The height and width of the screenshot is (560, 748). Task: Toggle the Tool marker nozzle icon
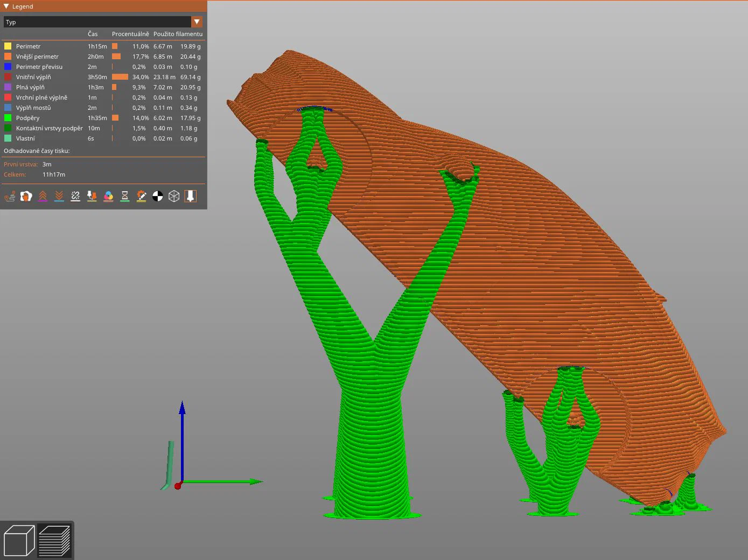coord(190,197)
